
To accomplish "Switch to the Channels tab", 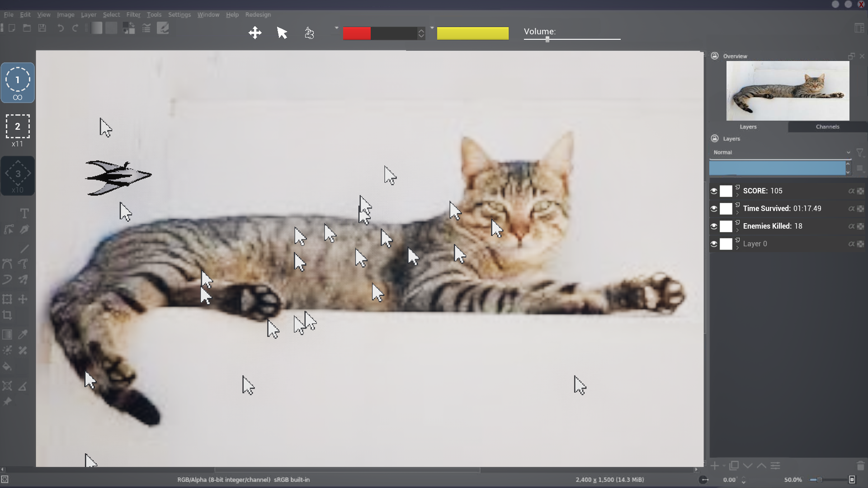I will tap(827, 127).
